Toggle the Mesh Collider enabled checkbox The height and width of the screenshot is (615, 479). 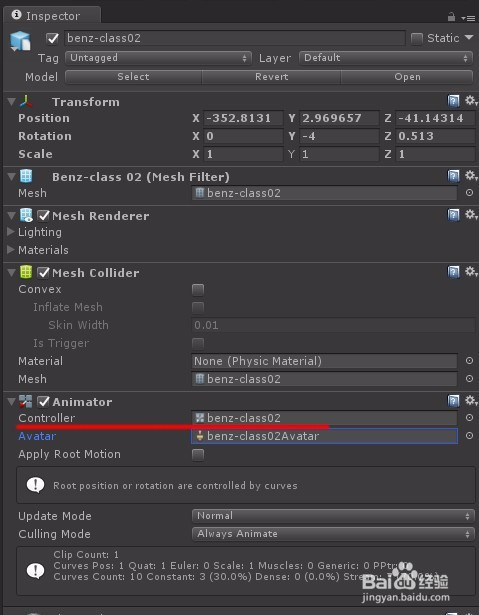[x=43, y=272]
